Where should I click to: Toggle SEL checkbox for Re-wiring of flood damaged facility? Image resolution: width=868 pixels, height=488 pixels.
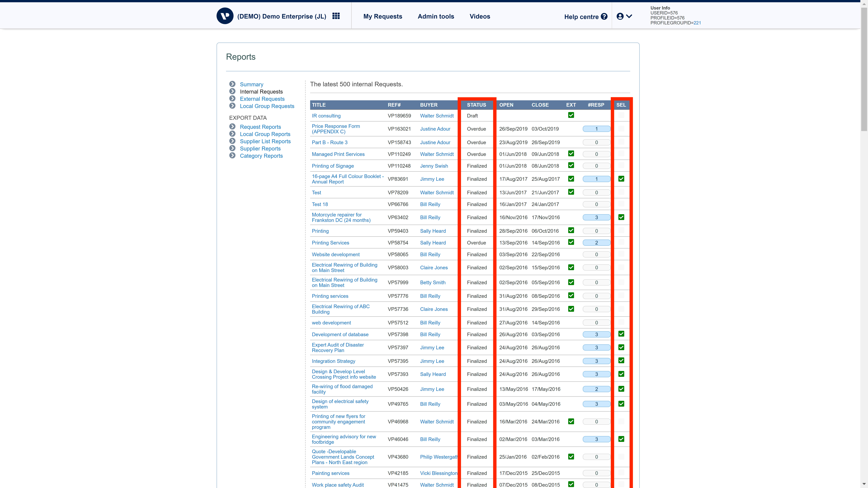pos(621,389)
